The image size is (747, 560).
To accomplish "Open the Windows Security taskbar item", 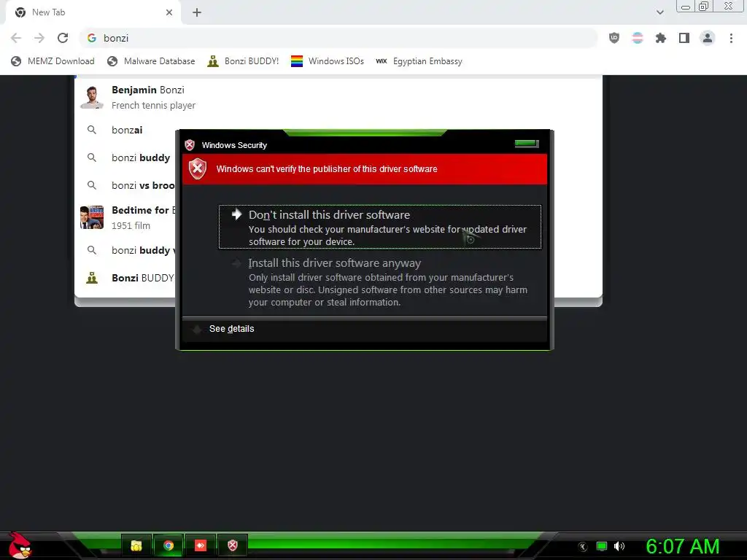I will pyautogui.click(x=233, y=545).
